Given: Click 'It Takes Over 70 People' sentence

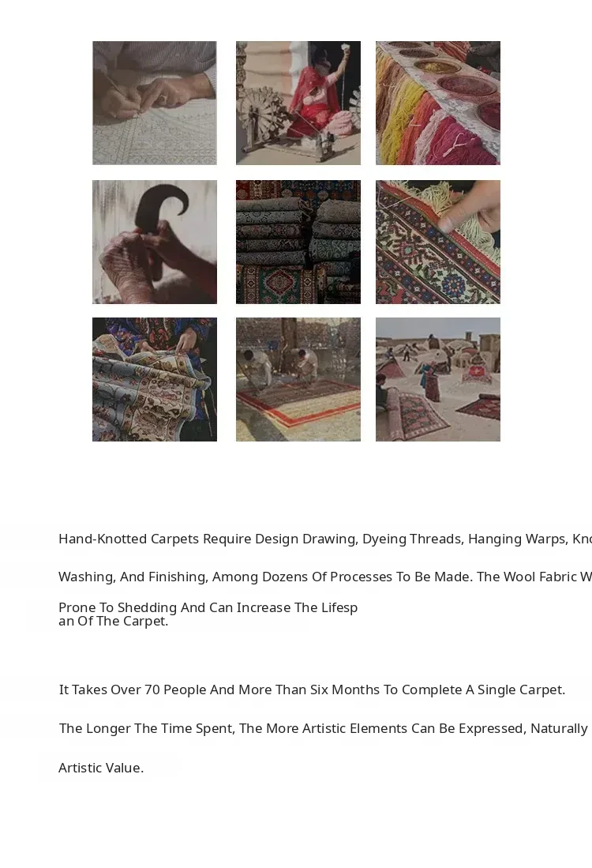Looking at the screenshot, I should 312,690.
